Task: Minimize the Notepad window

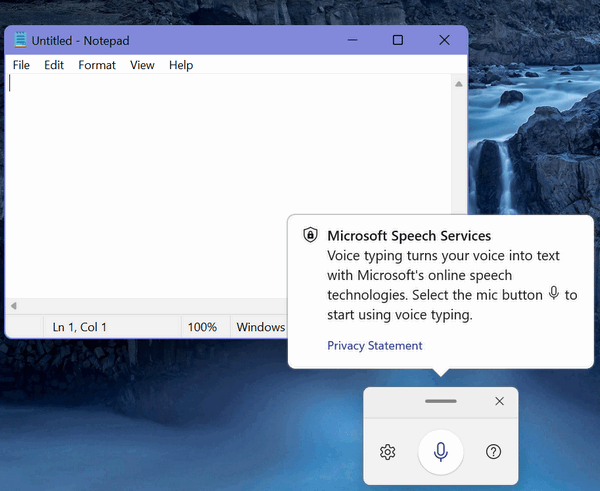Action: point(352,40)
